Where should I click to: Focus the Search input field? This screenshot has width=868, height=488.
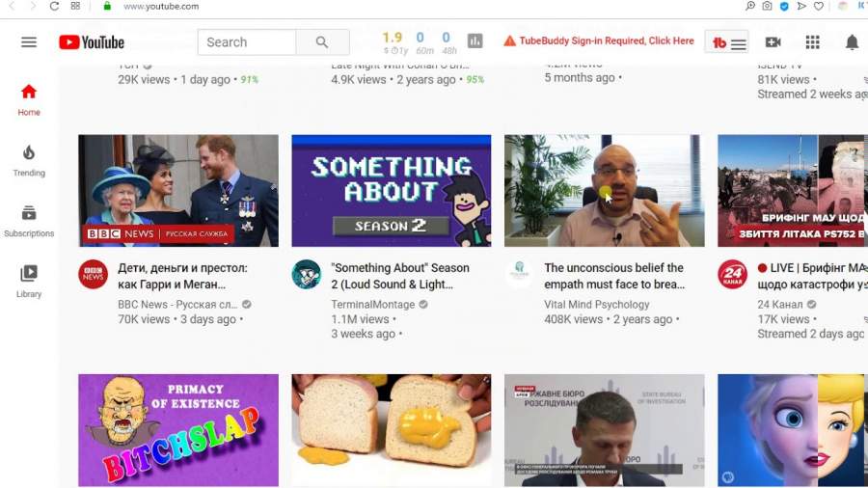click(x=247, y=42)
